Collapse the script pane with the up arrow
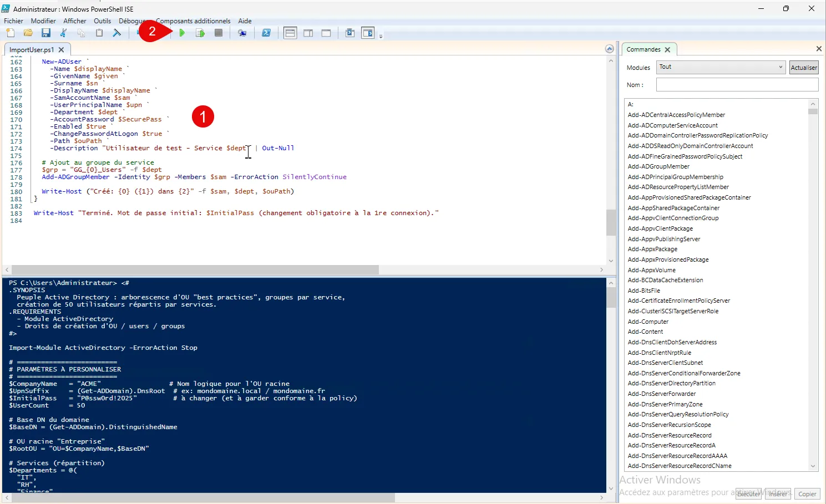This screenshot has height=504, width=826. coord(609,49)
